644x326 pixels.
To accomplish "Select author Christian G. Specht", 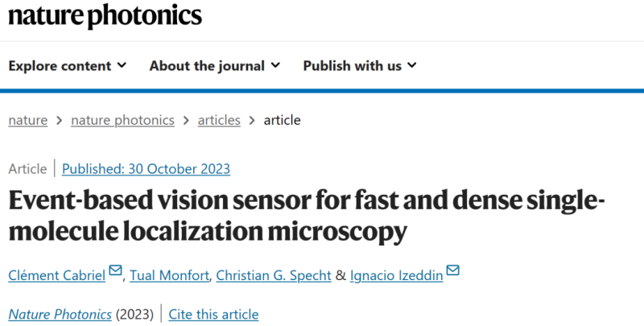I will [275, 274].
